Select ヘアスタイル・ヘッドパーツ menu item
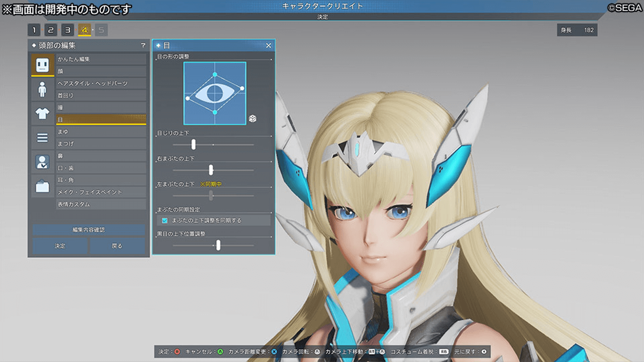 point(101,83)
